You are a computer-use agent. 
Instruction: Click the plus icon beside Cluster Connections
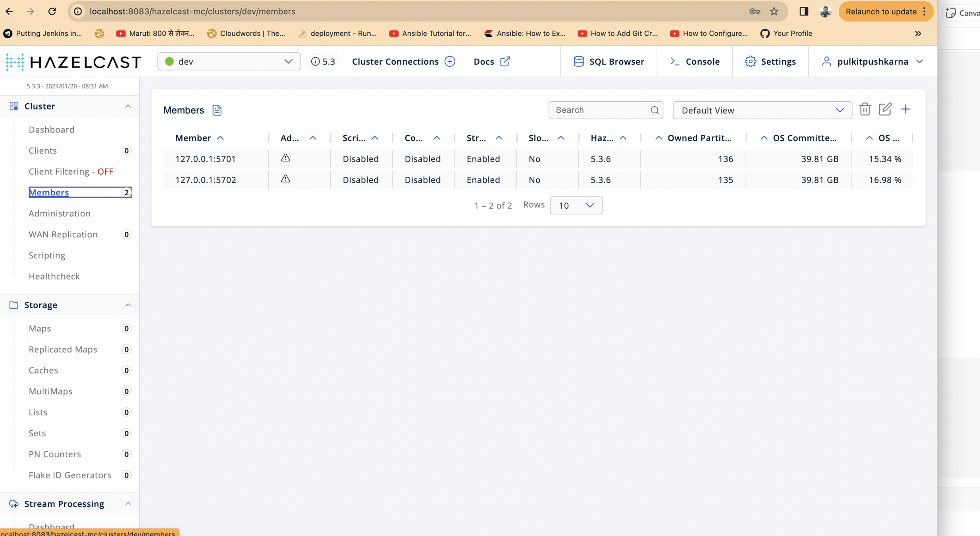tap(450, 62)
